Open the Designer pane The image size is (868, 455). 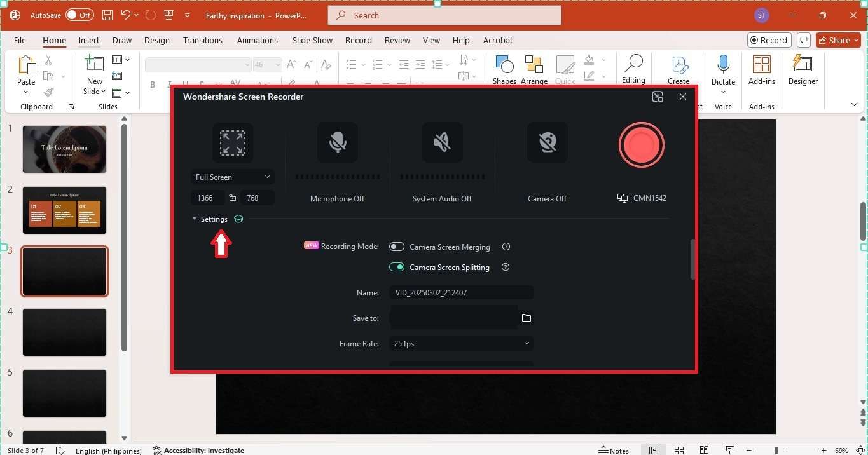803,69
